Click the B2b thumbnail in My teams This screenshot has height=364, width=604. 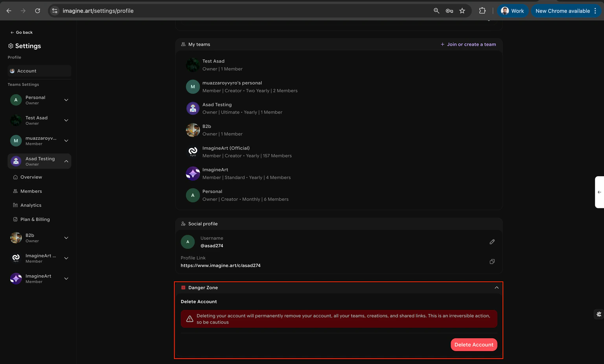point(193,130)
